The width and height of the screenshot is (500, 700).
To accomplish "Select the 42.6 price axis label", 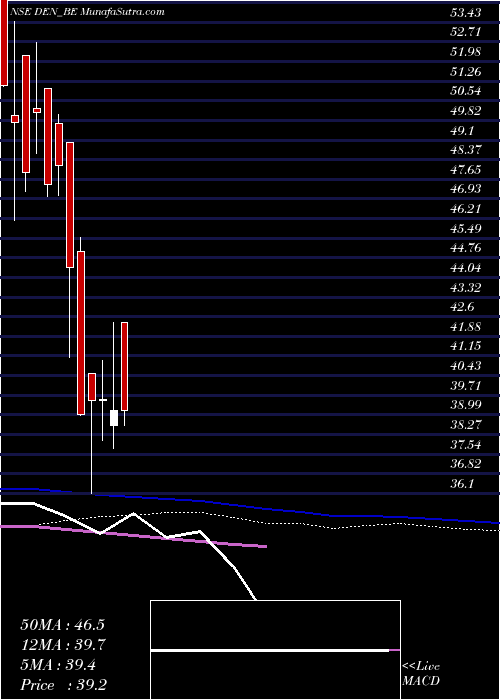I will (462, 307).
